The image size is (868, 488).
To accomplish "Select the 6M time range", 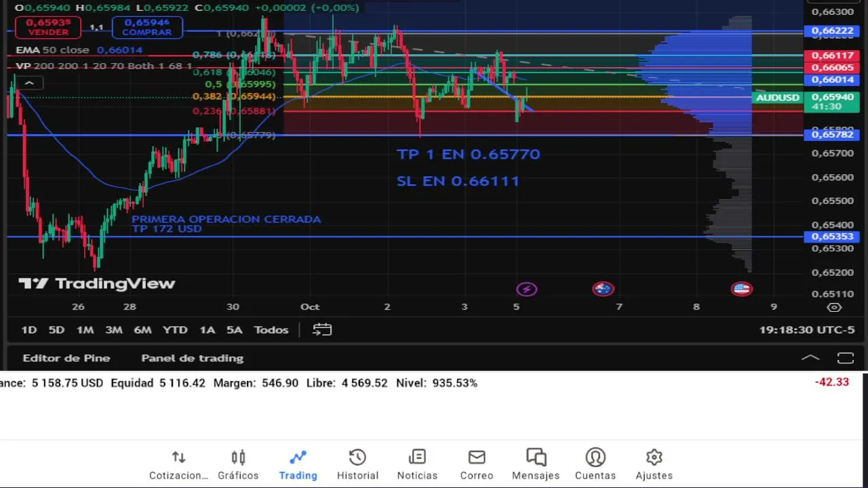I will 142,330.
